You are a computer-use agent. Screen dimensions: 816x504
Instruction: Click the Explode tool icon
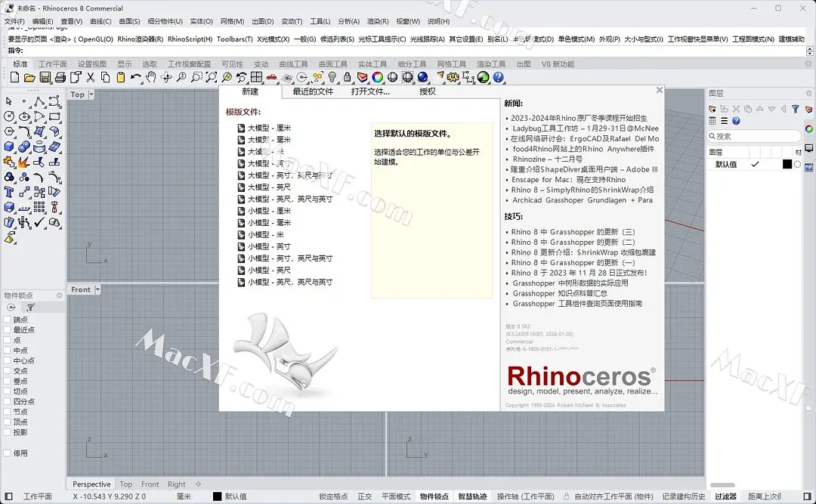pos(24,162)
